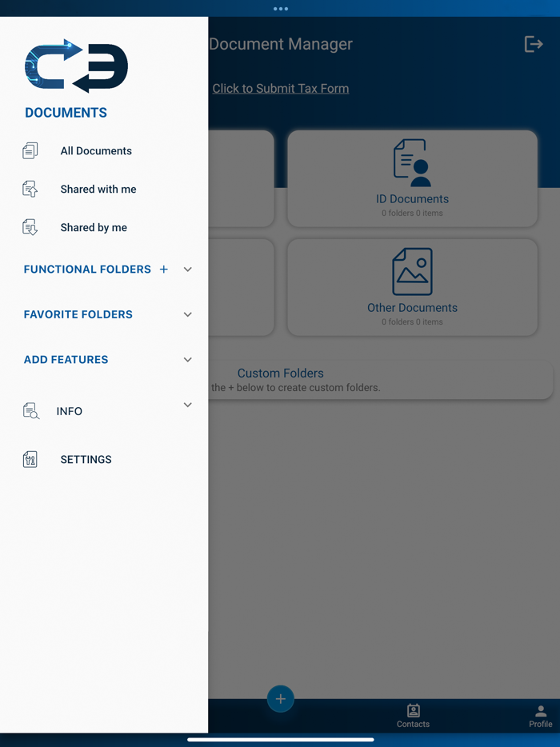Open All Documents icon in sidebar

click(x=30, y=150)
